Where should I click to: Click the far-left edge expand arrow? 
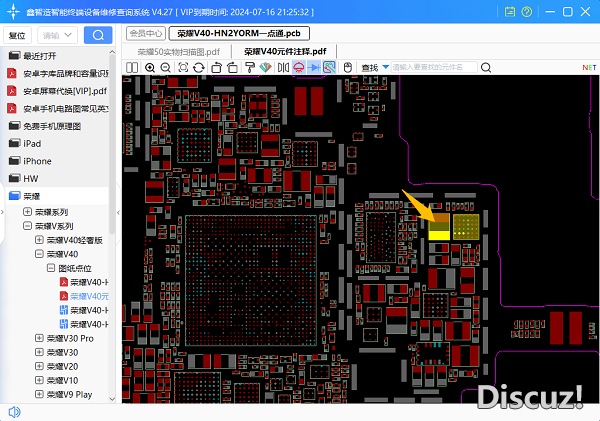[2, 212]
